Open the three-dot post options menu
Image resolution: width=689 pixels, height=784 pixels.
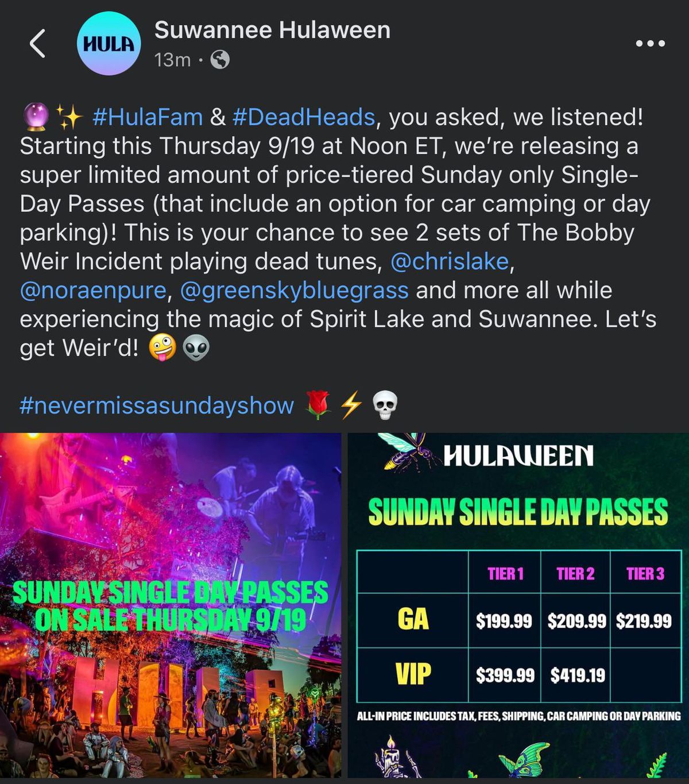[x=650, y=43]
